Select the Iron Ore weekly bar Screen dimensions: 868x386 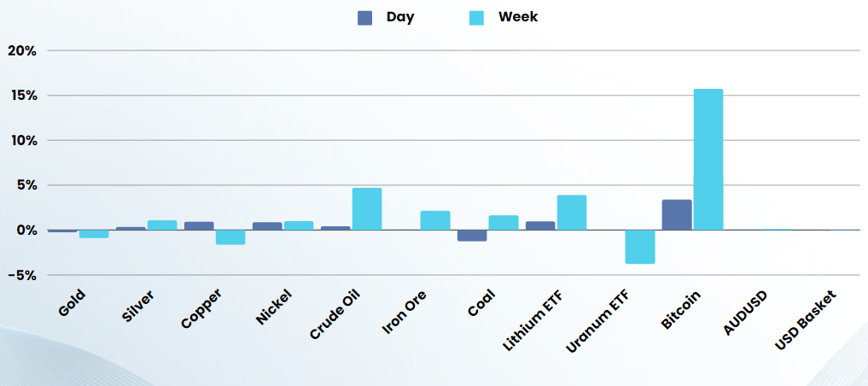[x=435, y=220]
